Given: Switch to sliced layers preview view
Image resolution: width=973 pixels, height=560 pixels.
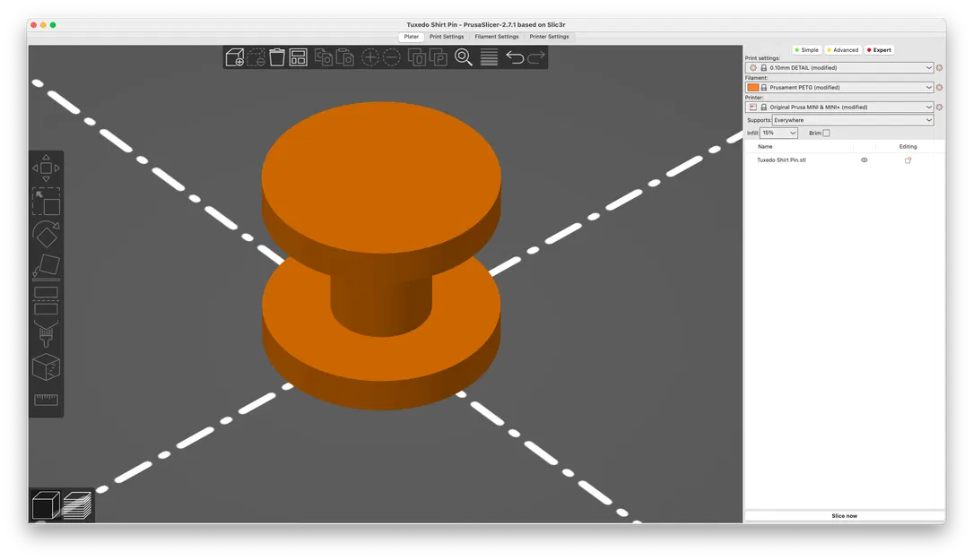Looking at the screenshot, I should tap(77, 504).
